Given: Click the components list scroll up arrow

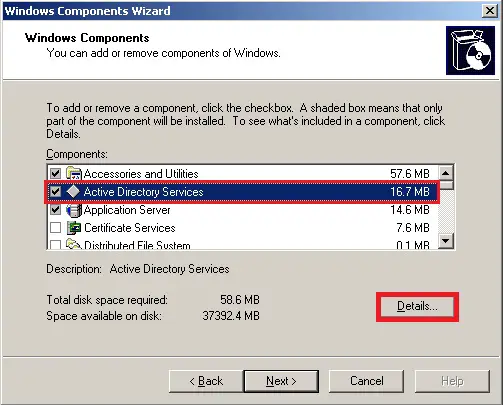Looking at the screenshot, I should click(x=446, y=173).
